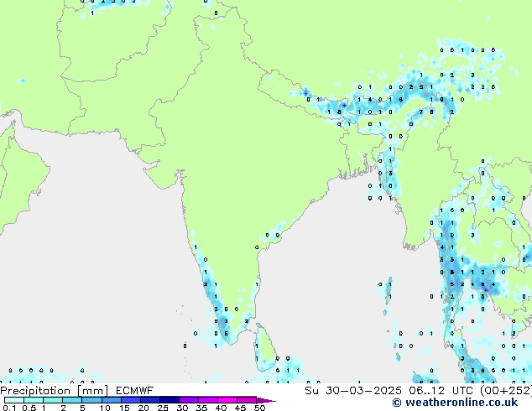532x411 pixels.
Task: Click the legend label '0.5'
Action: click(29, 408)
